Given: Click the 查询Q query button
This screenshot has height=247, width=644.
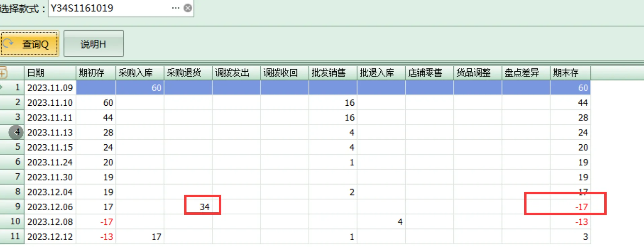Looking at the screenshot, I should [30, 44].
